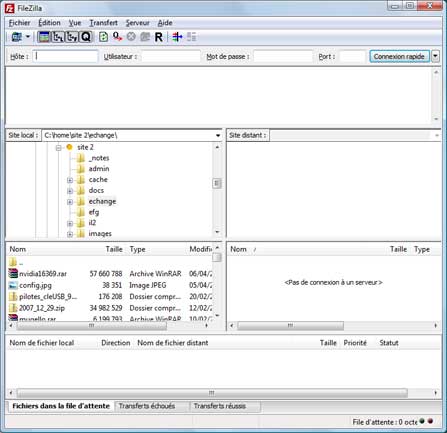447x433 pixels.
Task: Open the Serveur menu
Action: pyautogui.click(x=137, y=23)
